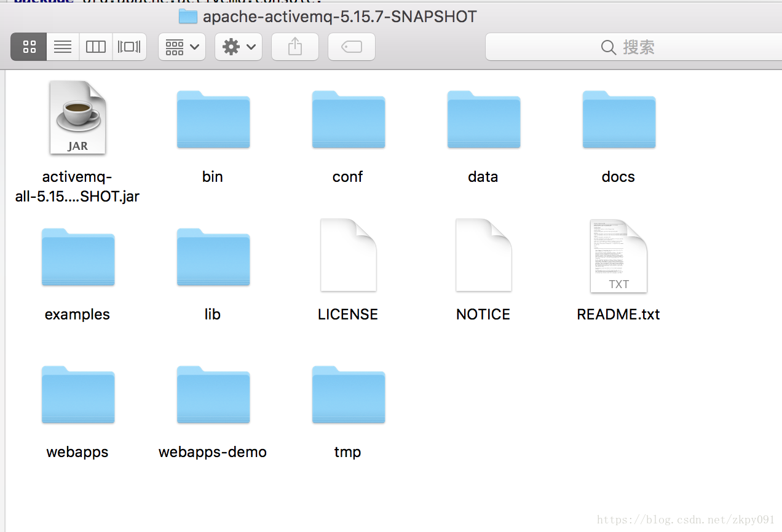Click the NOTICE file name label

[x=483, y=315]
